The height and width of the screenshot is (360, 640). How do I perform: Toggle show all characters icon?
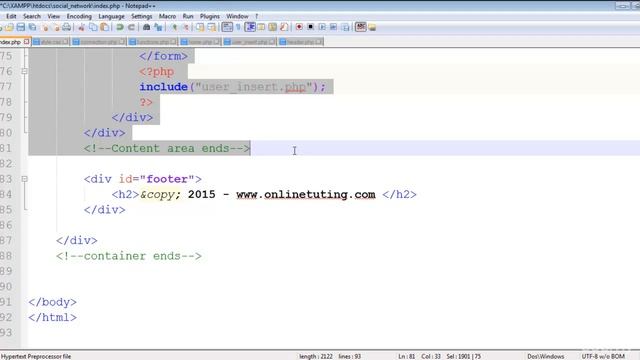point(238,27)
